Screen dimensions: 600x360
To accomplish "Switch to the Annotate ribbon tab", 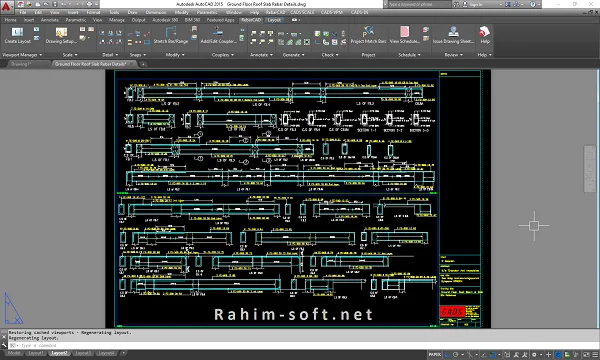I will point(50,20).
